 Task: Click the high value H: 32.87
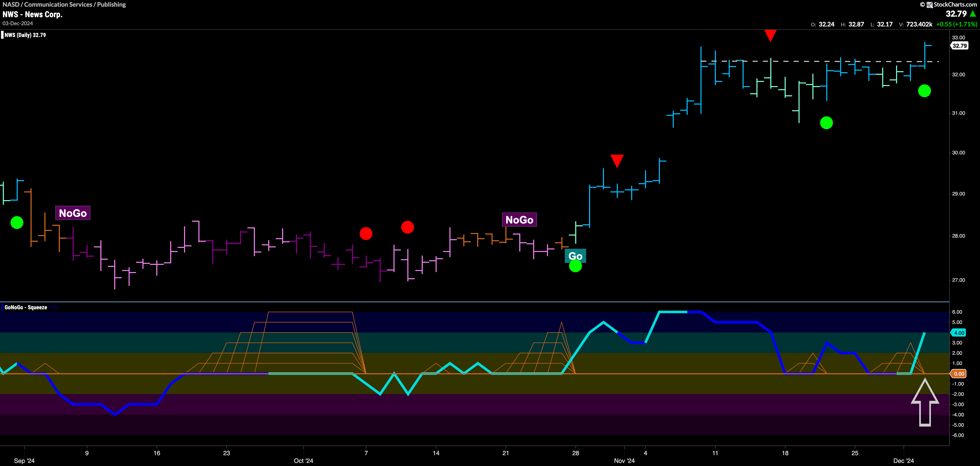tap(852, 24)
